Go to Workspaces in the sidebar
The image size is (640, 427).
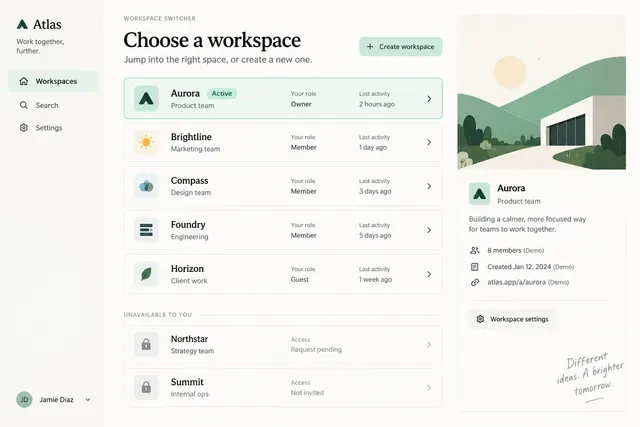click(53, 81)
